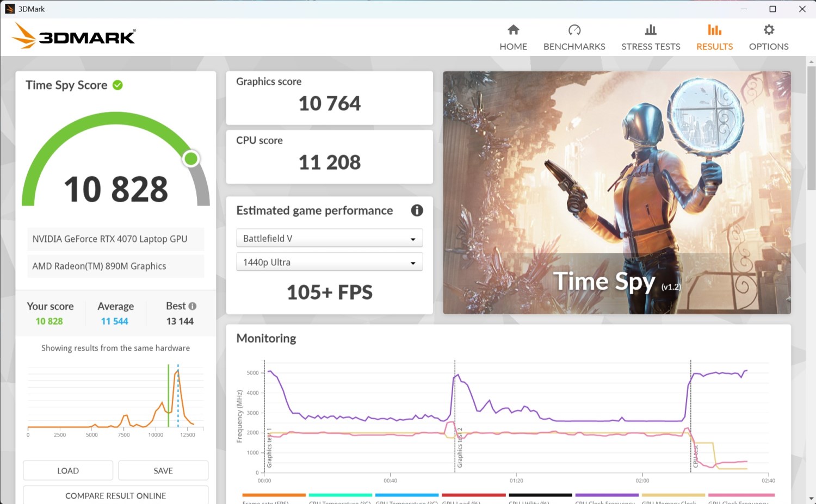Click the Monitoring heading

point(266,338)
